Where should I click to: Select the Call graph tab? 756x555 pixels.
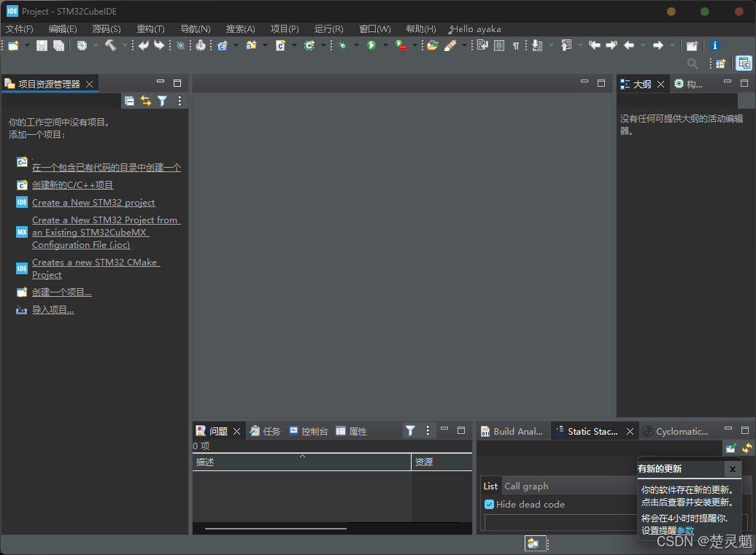527,486
